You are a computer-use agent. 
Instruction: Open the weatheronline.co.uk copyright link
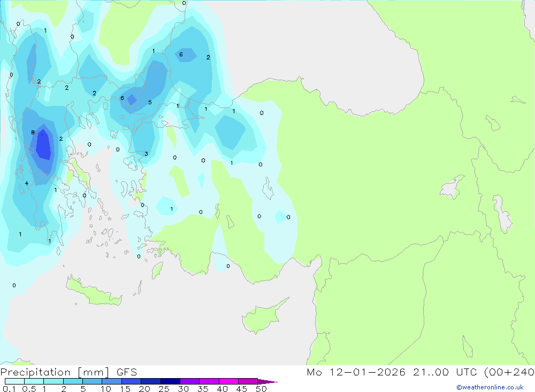[x=490, y=387]
